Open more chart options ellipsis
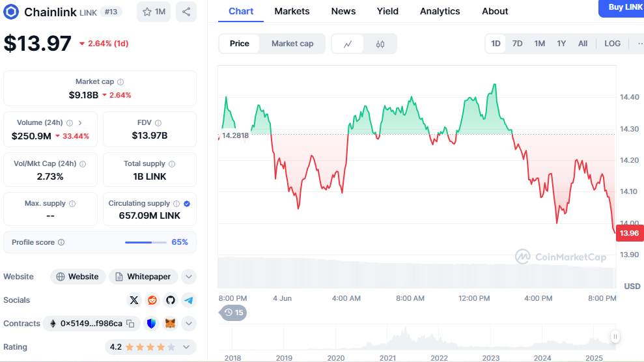Viewport: 644px width, 362px height. (639, 44)
